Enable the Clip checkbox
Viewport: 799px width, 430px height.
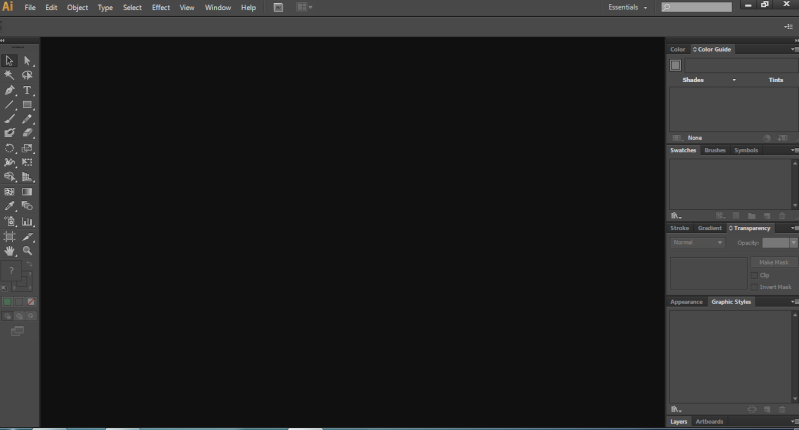[x=754, y=276]
